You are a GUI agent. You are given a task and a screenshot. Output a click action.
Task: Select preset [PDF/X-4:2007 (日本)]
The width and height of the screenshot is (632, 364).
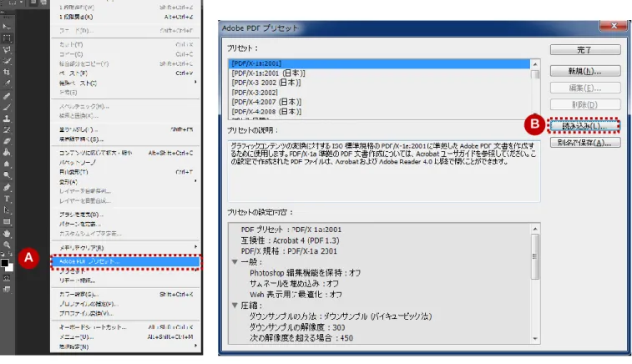(x=379, y=102)
